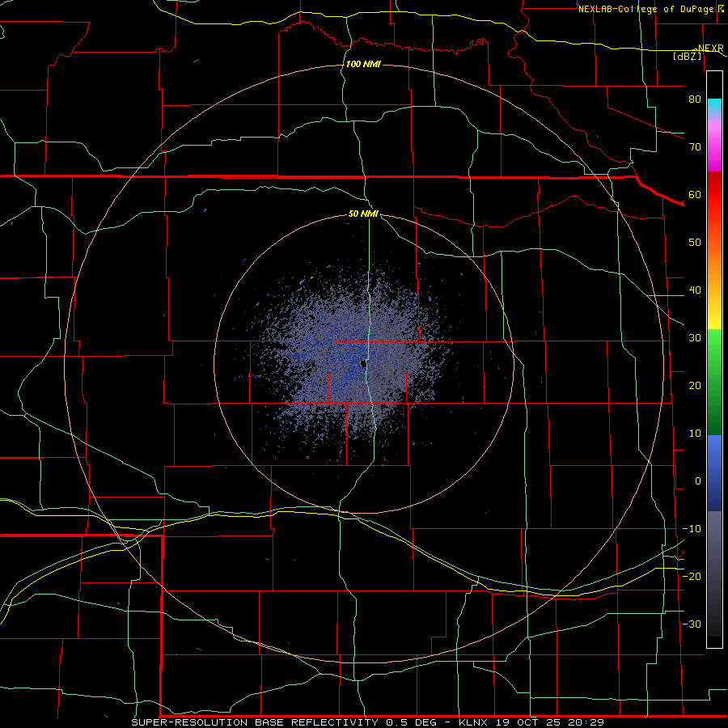Click the -30 value on the scale
The height and width of the screenshot is (728, 728).
pos(692,624)
